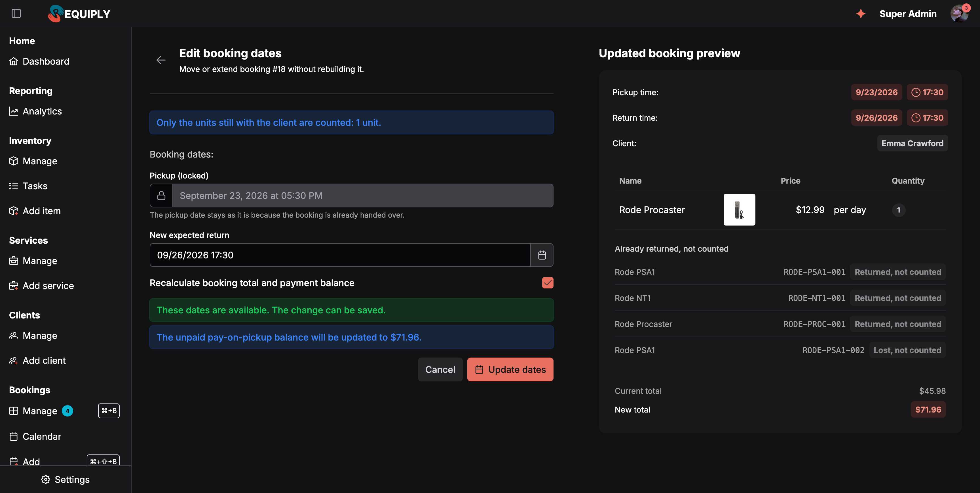The height and width of the screenshot is (493, 980).
Task: Click the ⌘+B shortcut badge
Action: (x=109, y=411)
